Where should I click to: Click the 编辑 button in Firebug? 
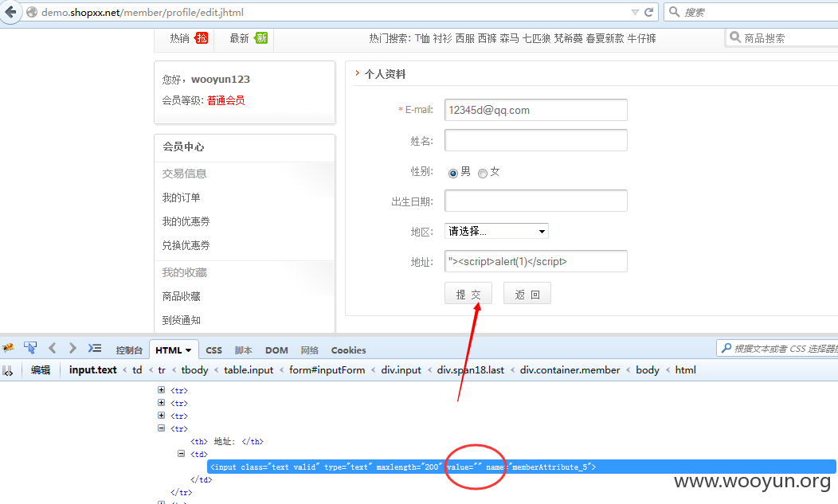[41, 370]
